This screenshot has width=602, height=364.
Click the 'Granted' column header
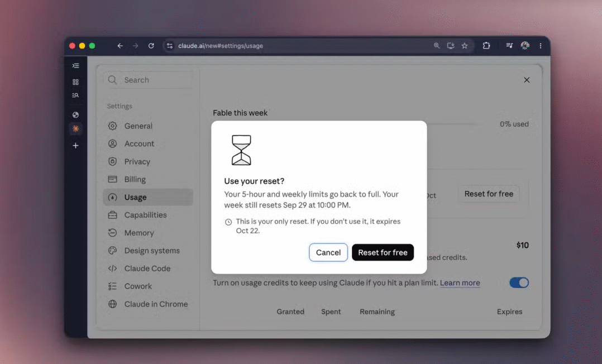290,312
